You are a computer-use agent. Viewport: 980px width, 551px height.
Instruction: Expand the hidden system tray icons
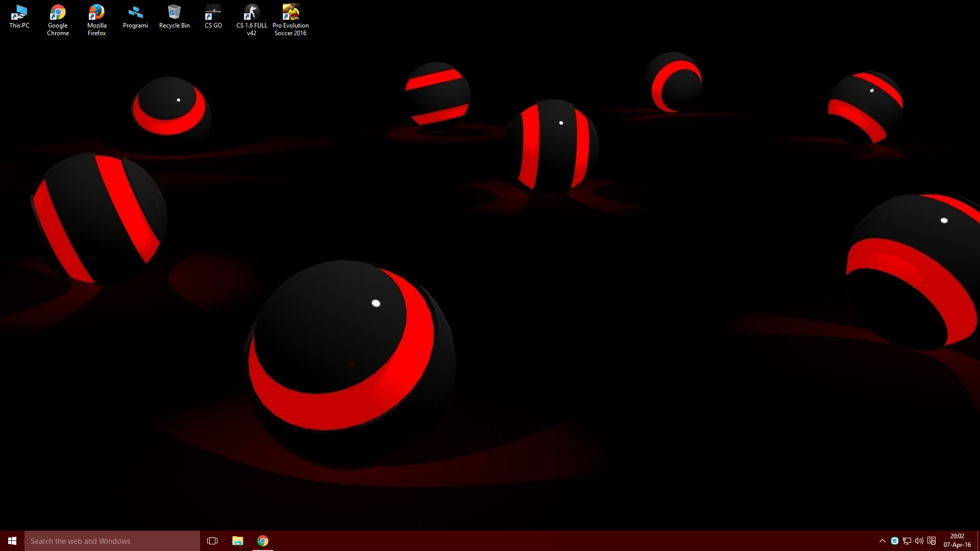tap(882, 541)
